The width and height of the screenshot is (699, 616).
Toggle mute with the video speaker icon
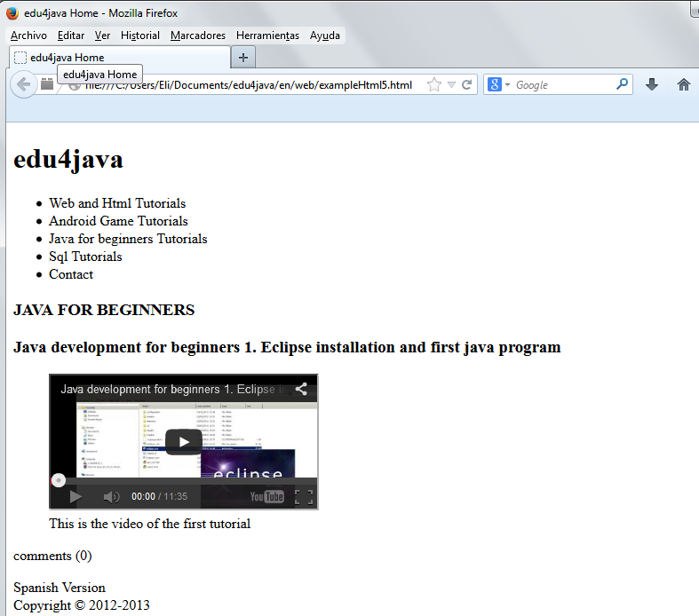click(111, 497)
